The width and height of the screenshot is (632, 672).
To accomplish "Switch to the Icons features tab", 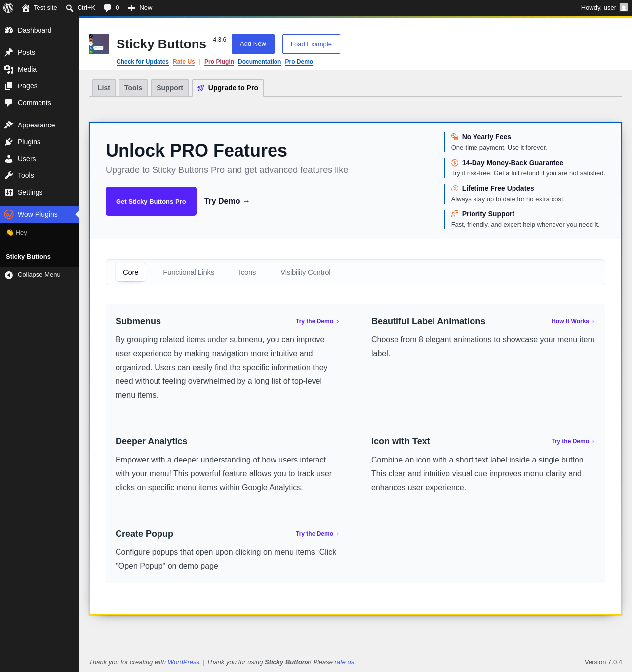I will [247, 272].
